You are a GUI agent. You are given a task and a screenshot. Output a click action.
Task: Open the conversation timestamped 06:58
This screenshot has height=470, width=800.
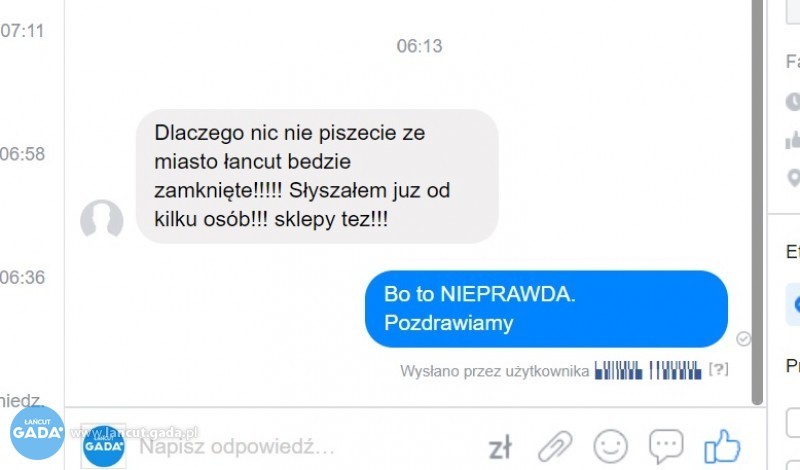pyautogui.click(x=22, y=154)
